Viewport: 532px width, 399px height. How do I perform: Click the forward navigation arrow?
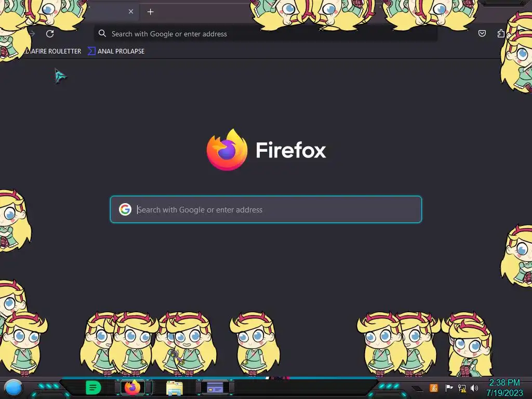click(x=32, y=34)
